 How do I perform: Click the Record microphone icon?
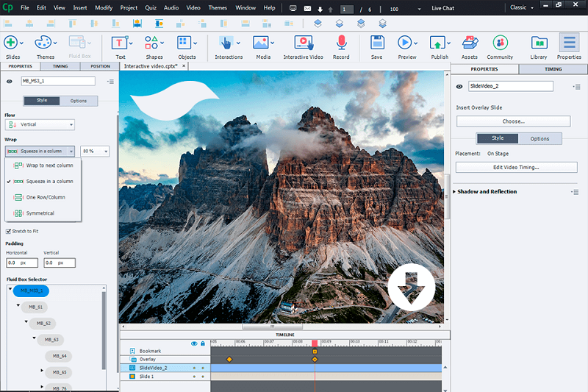[x=341, y=43]
